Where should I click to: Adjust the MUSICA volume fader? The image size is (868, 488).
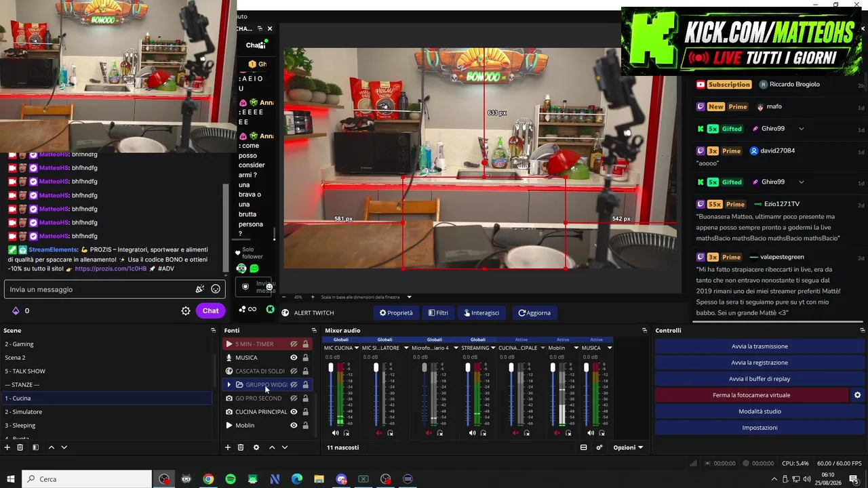(x=587, y=367)
